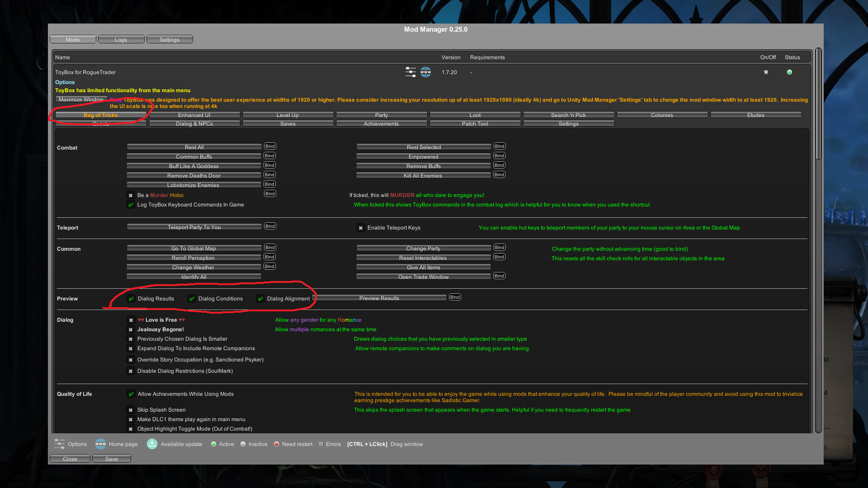Open ToyBox options sliders icon
The width and height of the screenshot is (868, 488).
410,72
